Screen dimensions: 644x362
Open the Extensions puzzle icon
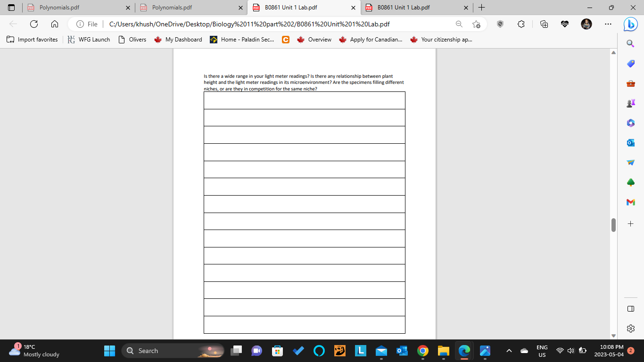click(520, 24)
